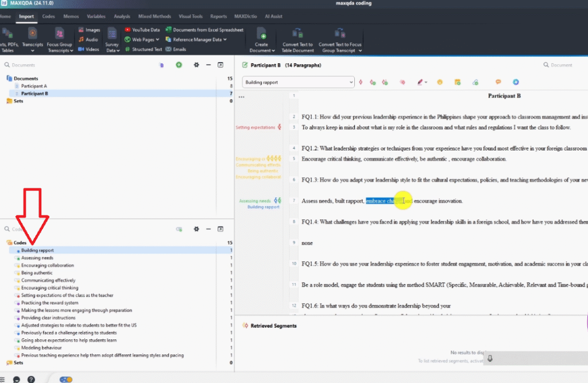Screen dimensions: 588x383
Task: Click the orange comment icon in document toolbar
Action: pos(498,82)
